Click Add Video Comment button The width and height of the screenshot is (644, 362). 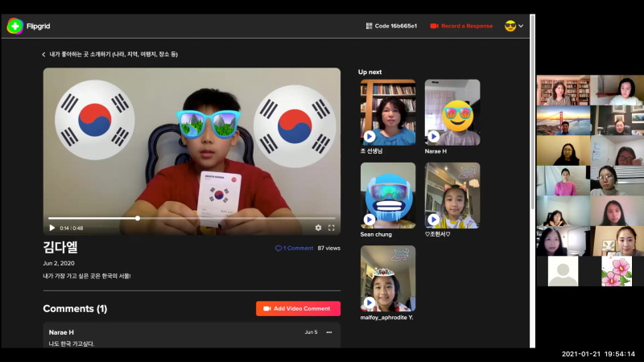pyautogui.click(x=298, y=309)
